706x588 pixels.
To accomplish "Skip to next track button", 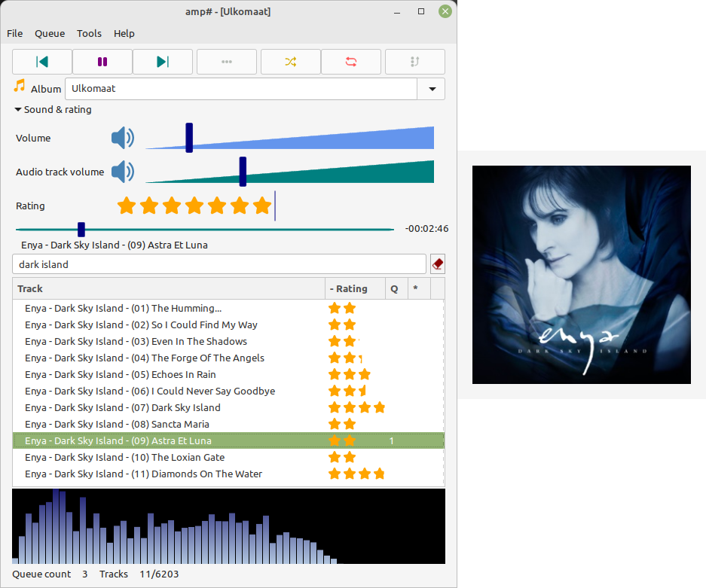I will coord(163,62).
